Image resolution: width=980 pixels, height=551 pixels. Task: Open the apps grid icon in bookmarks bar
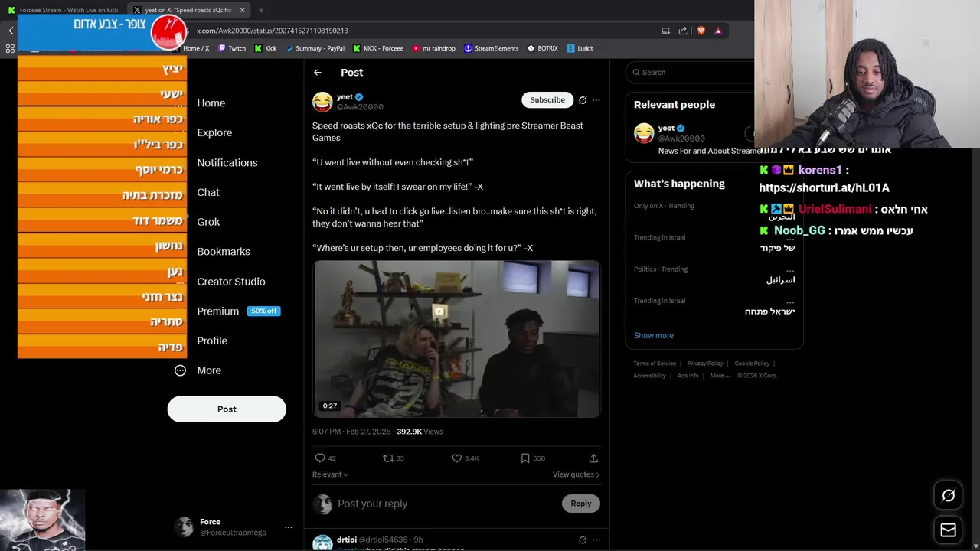[x=10, y=48]
